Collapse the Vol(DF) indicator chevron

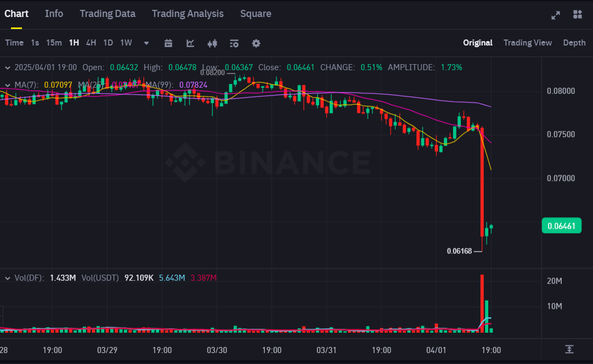coord(8,278)
